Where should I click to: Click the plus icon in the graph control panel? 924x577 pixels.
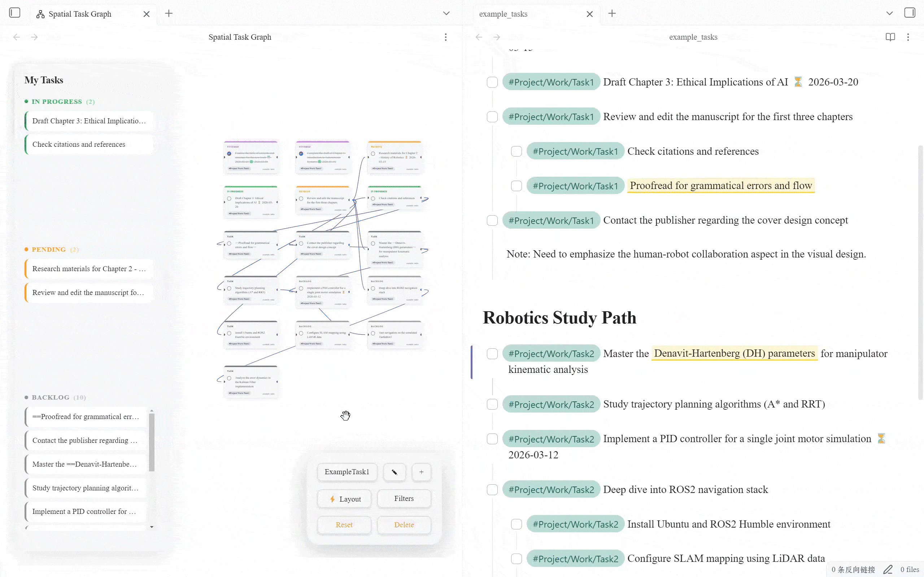click(421, 472)
